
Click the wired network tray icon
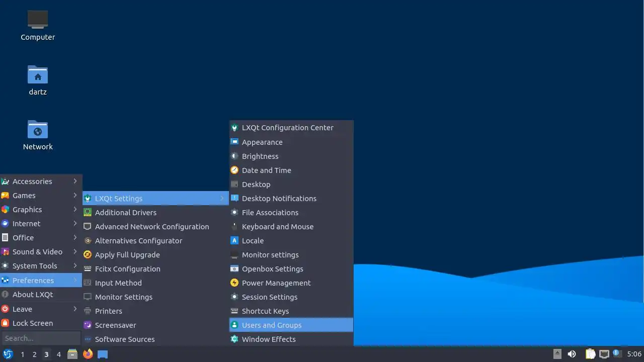pyautogui.click(x=604, y=354)
